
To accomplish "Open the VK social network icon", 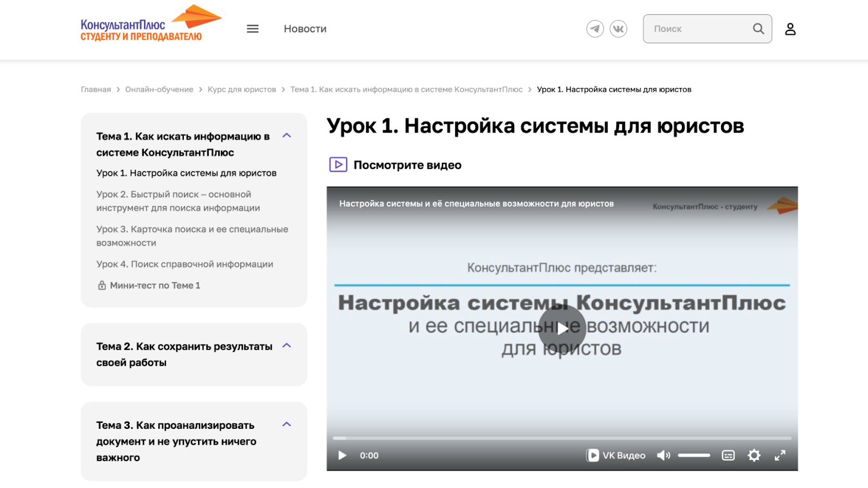I will [x=618, y=29].
